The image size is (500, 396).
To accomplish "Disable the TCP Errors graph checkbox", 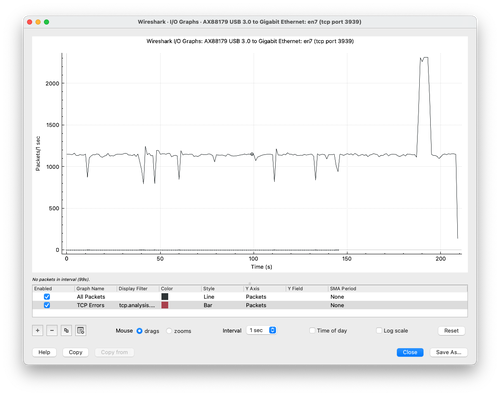I will (47, 305).
